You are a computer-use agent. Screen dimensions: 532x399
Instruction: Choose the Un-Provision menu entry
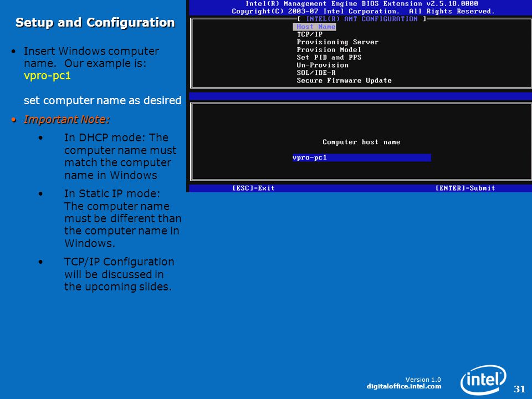pos(323,65)
